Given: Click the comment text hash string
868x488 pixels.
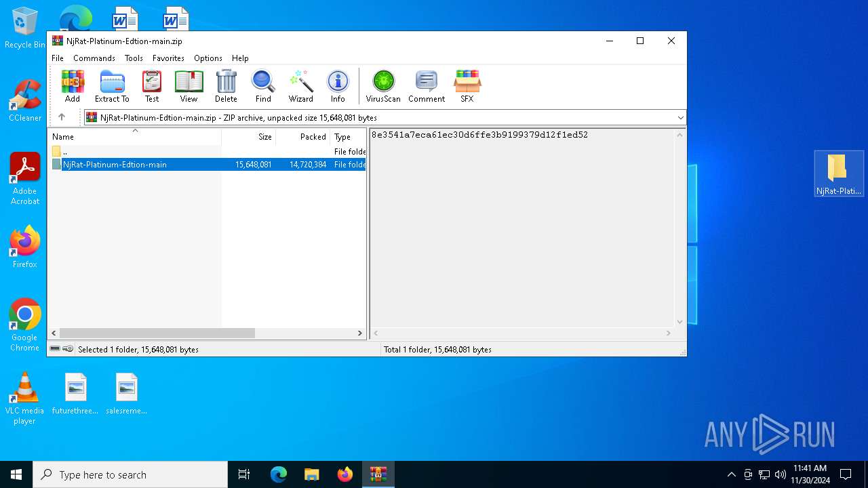Looking at the screenshot, I should click(479, 135).
